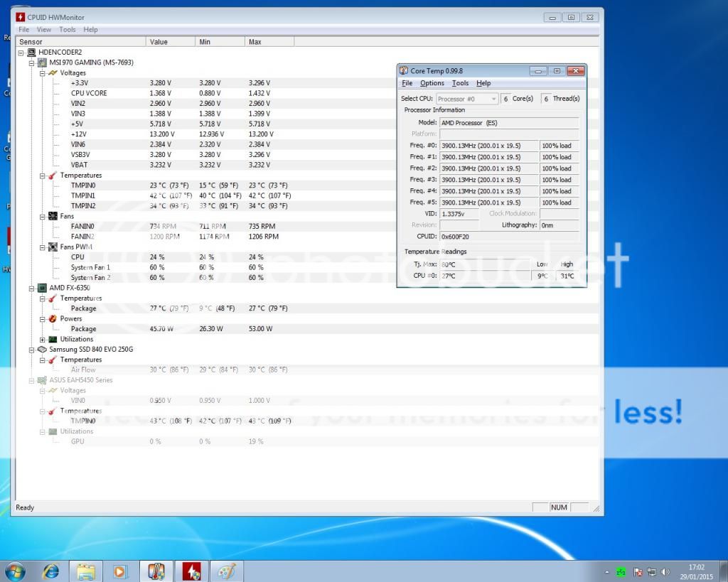The height and width of the screenshot is (582, 728).
Task: Click the Voltages icon under ASUS EAH5450
Action: point(53,390)
